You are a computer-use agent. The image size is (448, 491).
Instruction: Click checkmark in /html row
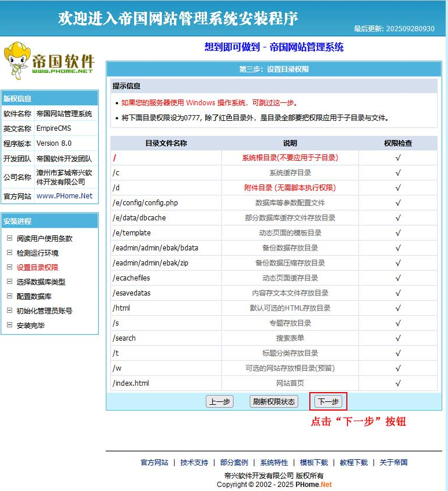[x=398, y=308]
